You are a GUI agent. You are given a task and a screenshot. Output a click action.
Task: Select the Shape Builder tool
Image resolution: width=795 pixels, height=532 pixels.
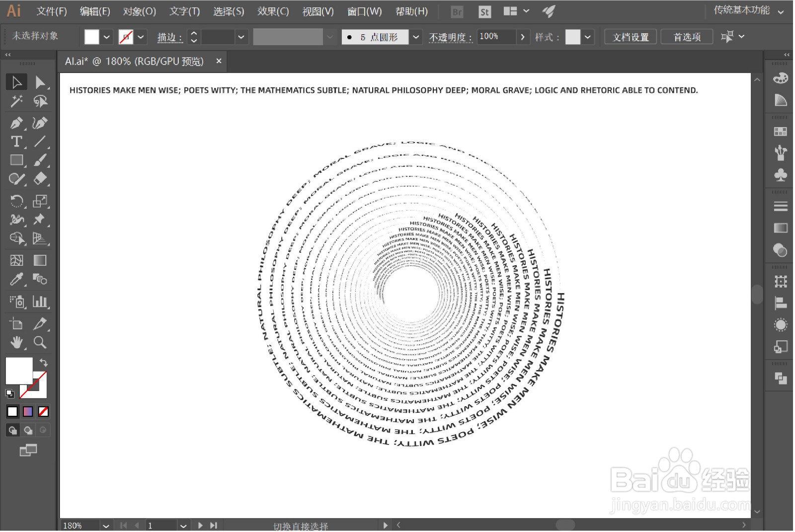pyautogui.click(x=16, y=239)
